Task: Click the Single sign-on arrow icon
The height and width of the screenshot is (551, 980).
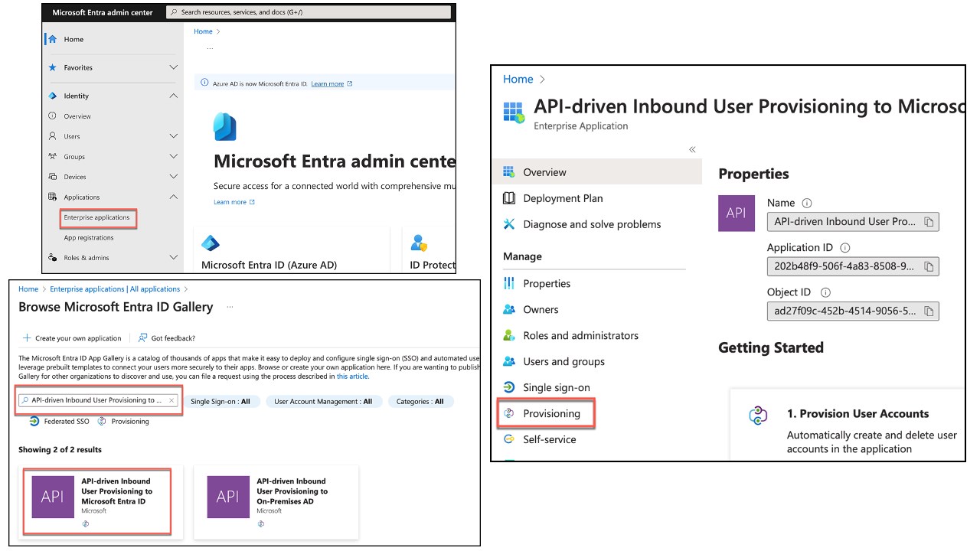Action: coord(509,387)
